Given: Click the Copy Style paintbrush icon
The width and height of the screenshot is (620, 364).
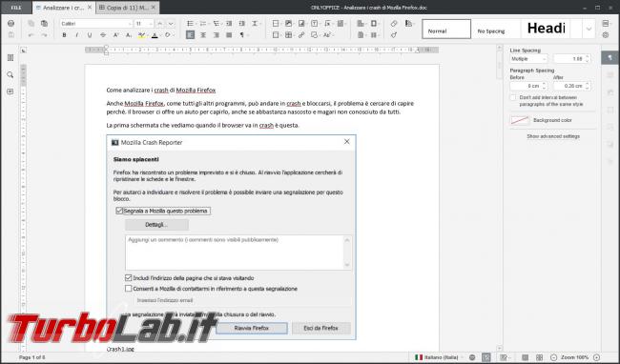Looking at the screenshot, I should coord(394,35).
